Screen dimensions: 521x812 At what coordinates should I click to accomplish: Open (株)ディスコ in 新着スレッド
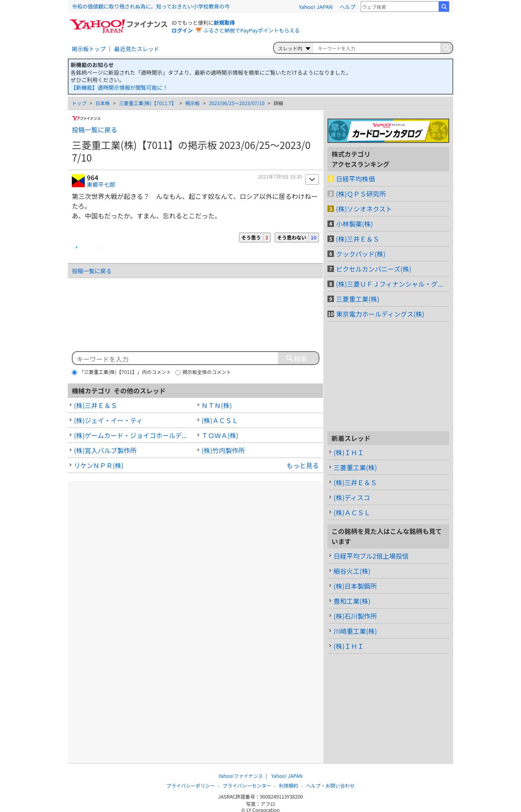[x=351, y=498]
